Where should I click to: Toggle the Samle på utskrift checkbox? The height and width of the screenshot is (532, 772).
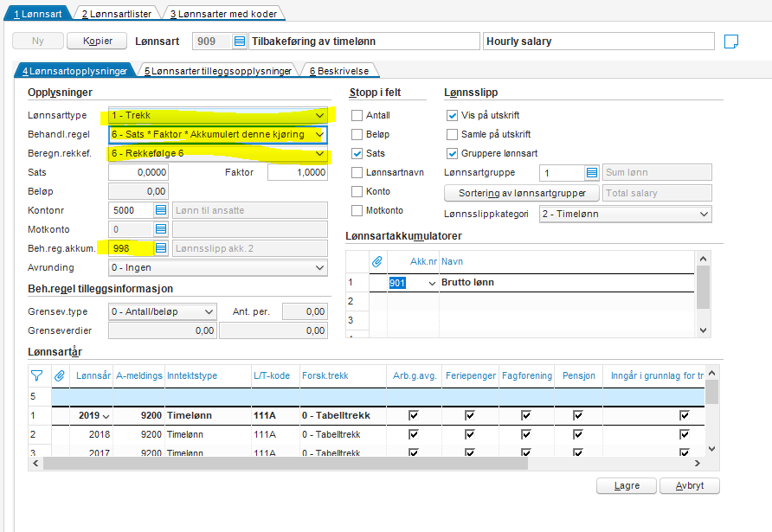click(x=452, y=135)
